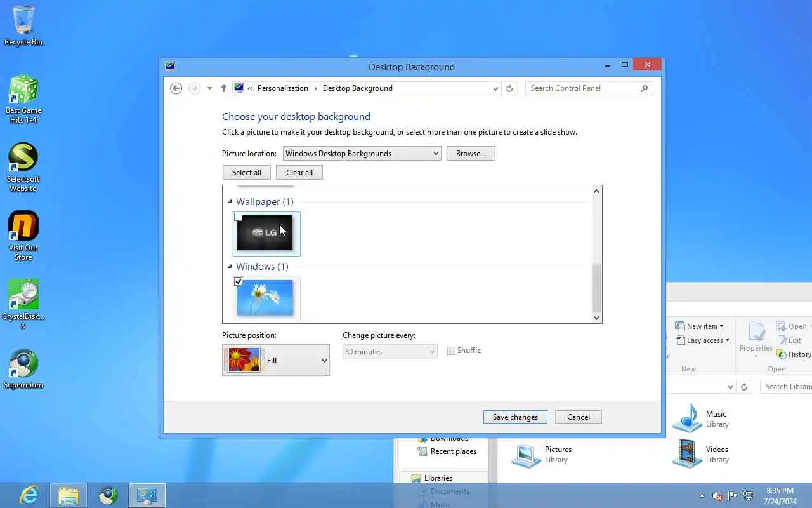Select the LG wallpaper thumbnail

(265, 233)
